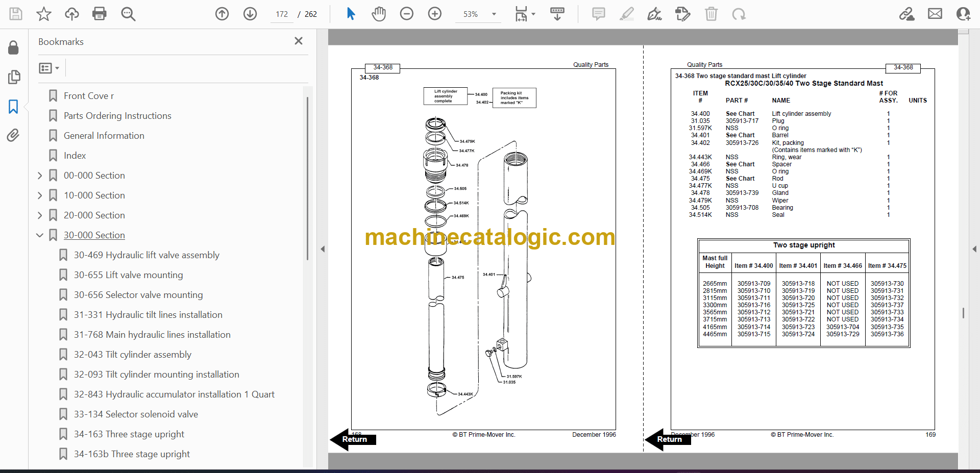Click the Zoom out minus icon

(407, 14)
